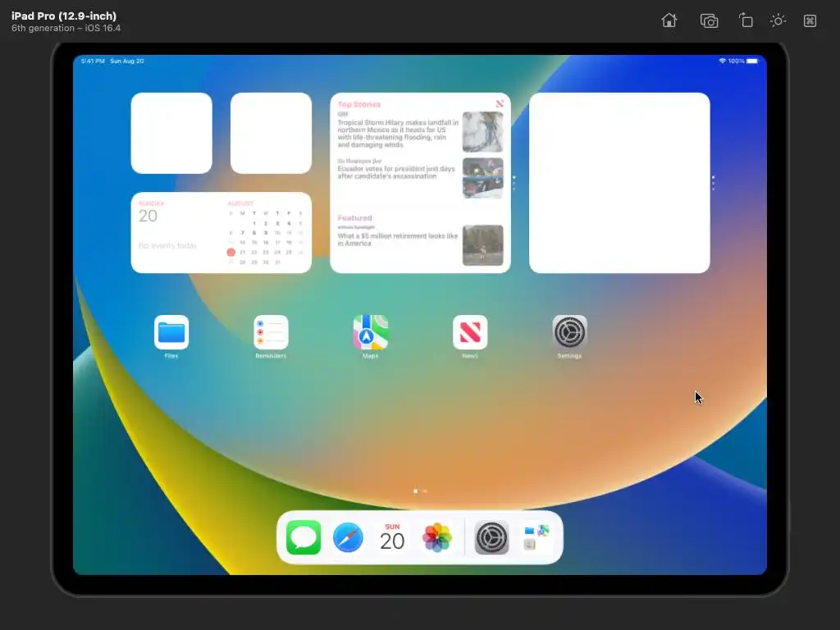Tap the No events today text
This screenshot has height=630, width=840.
point(167,245)
